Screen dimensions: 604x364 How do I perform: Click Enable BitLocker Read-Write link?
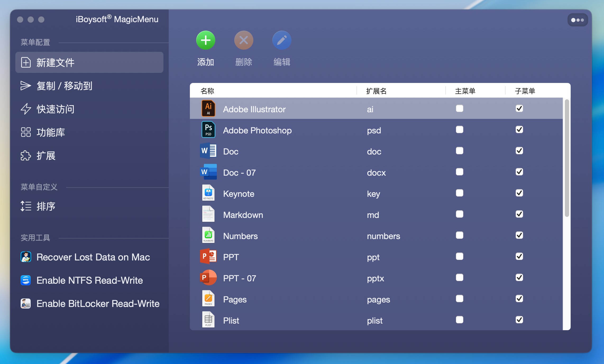pyautogui.click(x=98, y=304)
